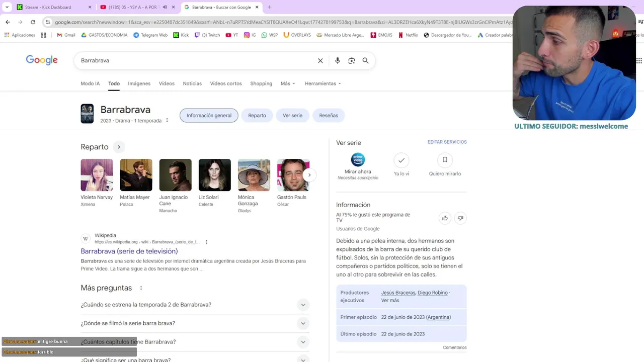This screenshot has height=362, width=644.
Task: Mute the YouTube tab audio icon
Action: tap(165, 7)
